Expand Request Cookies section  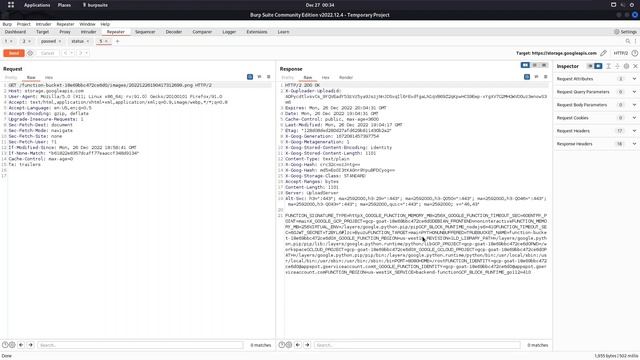click(596, 118)
